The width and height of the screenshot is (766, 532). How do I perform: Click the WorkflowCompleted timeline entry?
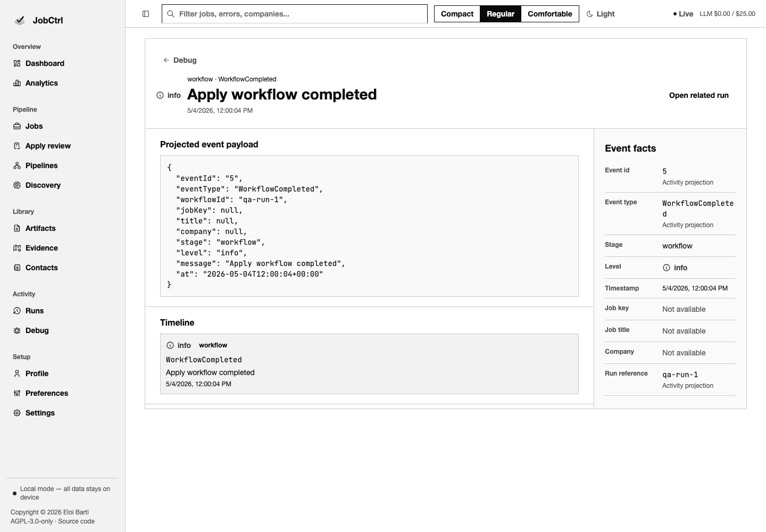click(369, 364)
